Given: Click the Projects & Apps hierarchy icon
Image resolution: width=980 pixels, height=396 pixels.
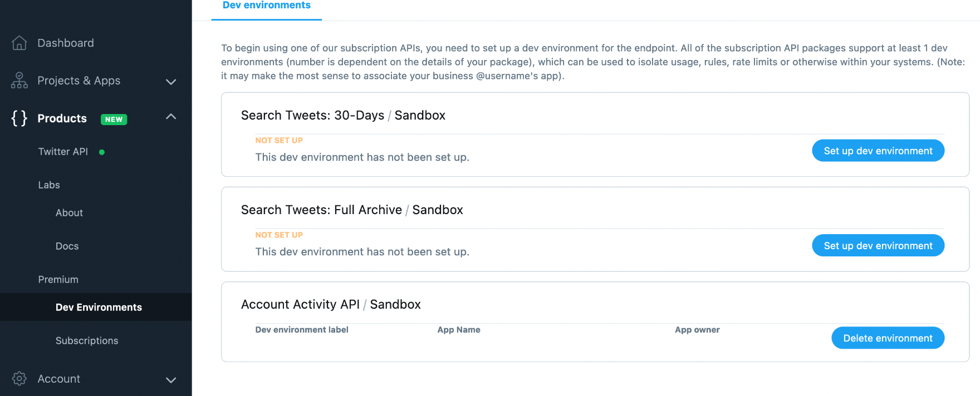Looking at the screenshot, I should tap(19, 81).
